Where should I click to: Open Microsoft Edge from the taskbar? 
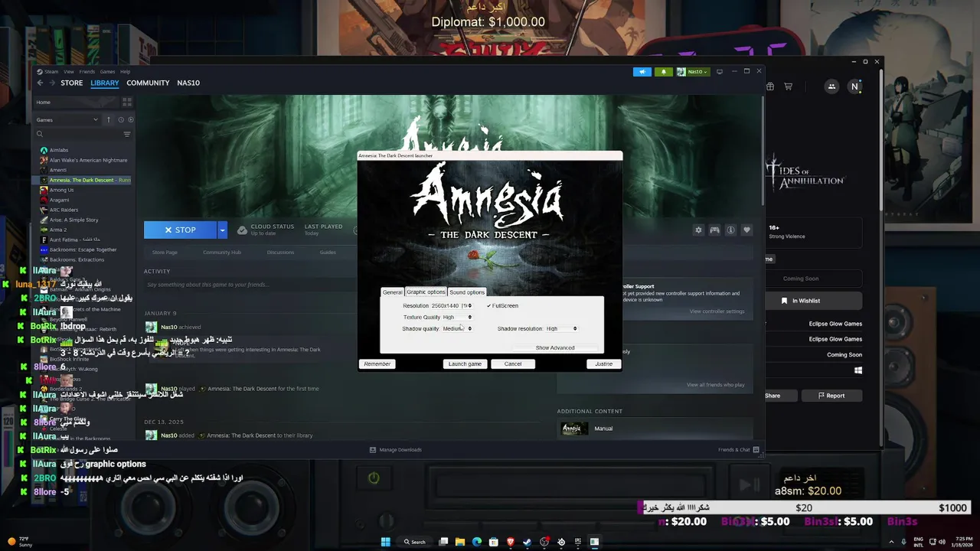(477, 542)
